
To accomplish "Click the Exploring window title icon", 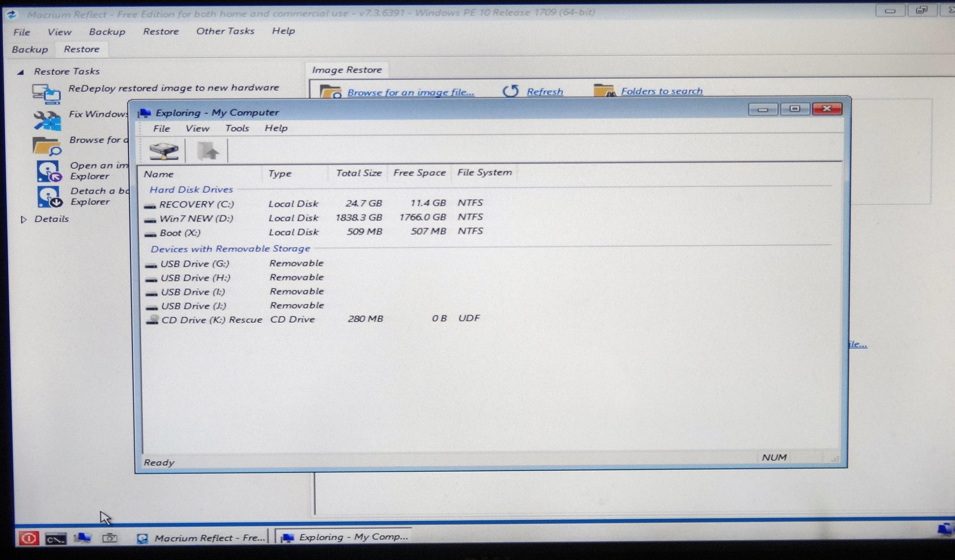I will point(144,113).
